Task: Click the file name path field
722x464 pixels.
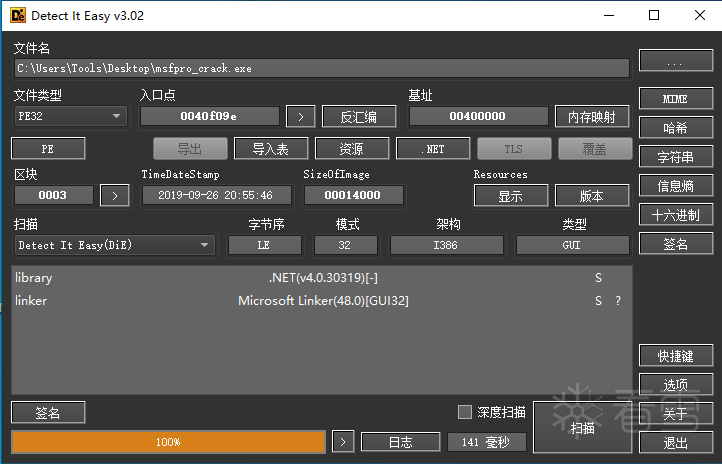Action: pyautogui.click(x=322, y=68)
